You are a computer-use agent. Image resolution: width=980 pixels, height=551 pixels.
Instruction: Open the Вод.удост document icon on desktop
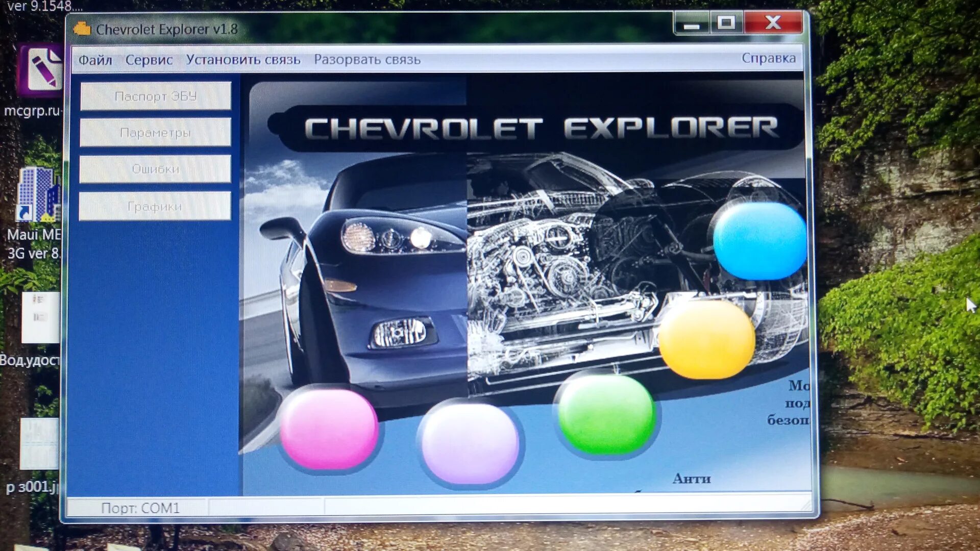(40, 317)
